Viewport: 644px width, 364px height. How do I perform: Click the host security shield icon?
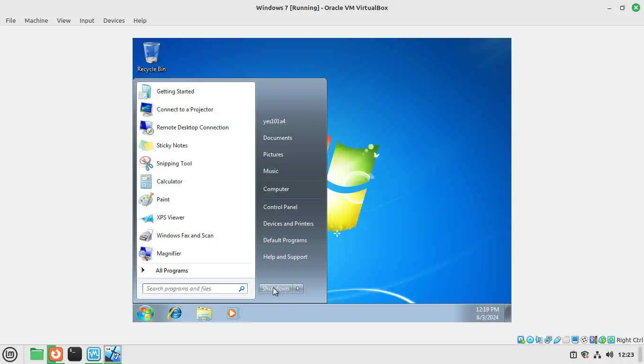(585, 355)
